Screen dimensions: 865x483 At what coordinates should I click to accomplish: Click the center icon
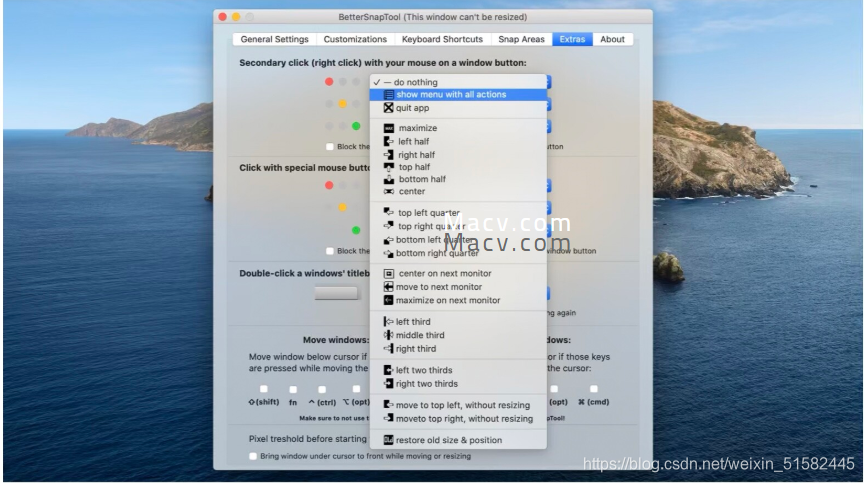click(389, 191)
